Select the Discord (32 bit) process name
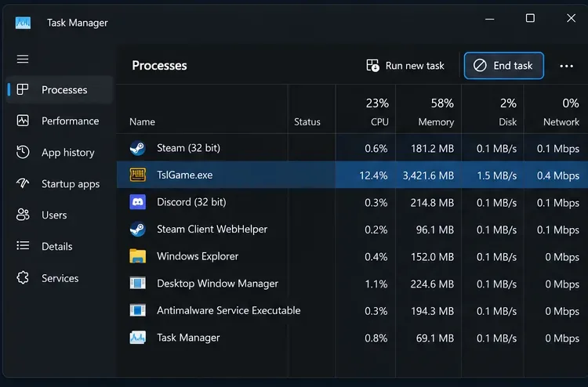Viewport: 588px width, 387px height. tap(191, 202)
